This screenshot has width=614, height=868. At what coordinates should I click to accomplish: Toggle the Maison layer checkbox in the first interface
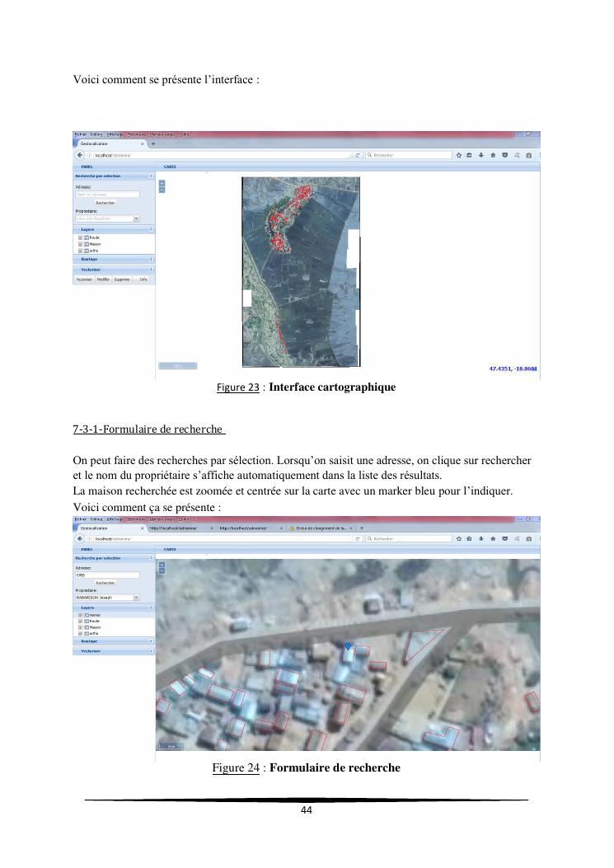(80, 244)
